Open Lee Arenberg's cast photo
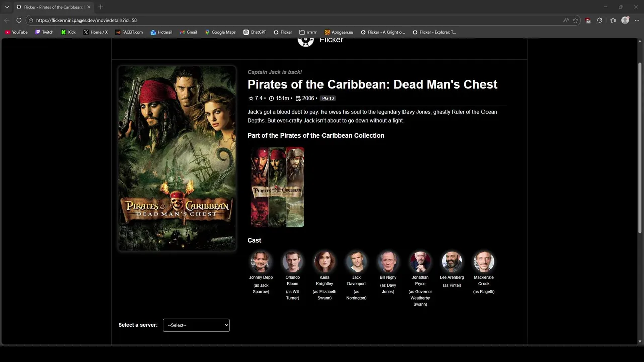The height and width of the screenshot is (362, 644). click(x=452, y=262)
